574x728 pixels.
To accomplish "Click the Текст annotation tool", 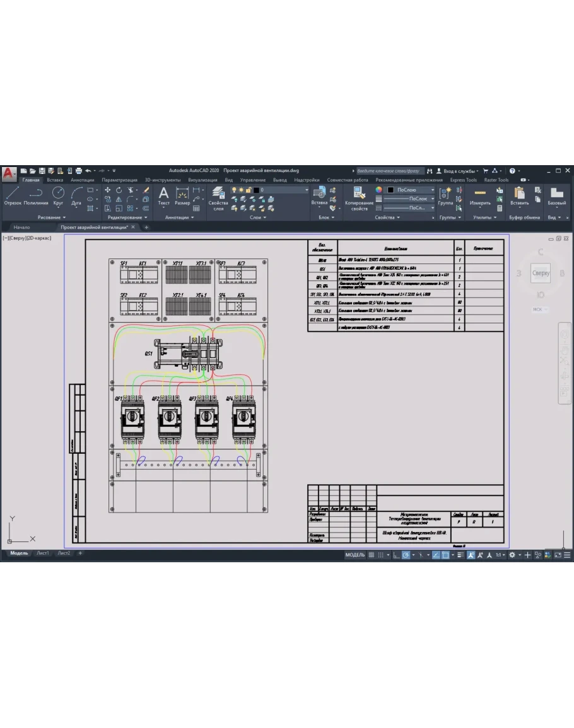I will tap(163, 195).
